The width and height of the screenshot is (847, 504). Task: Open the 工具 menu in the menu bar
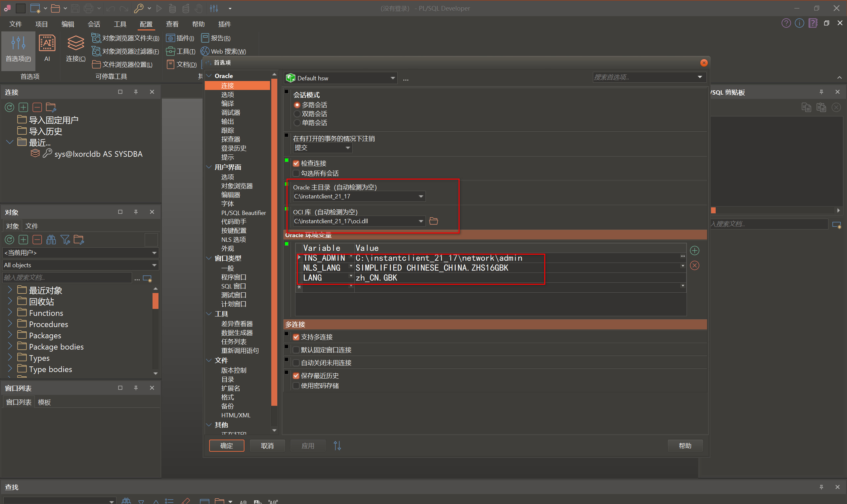[119, 24]
